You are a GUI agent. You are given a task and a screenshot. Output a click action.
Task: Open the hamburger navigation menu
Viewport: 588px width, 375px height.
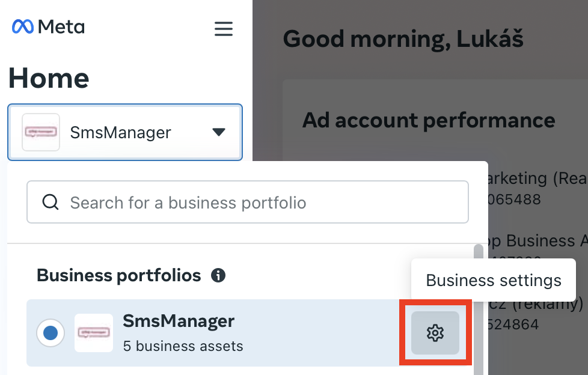(224, 29)
